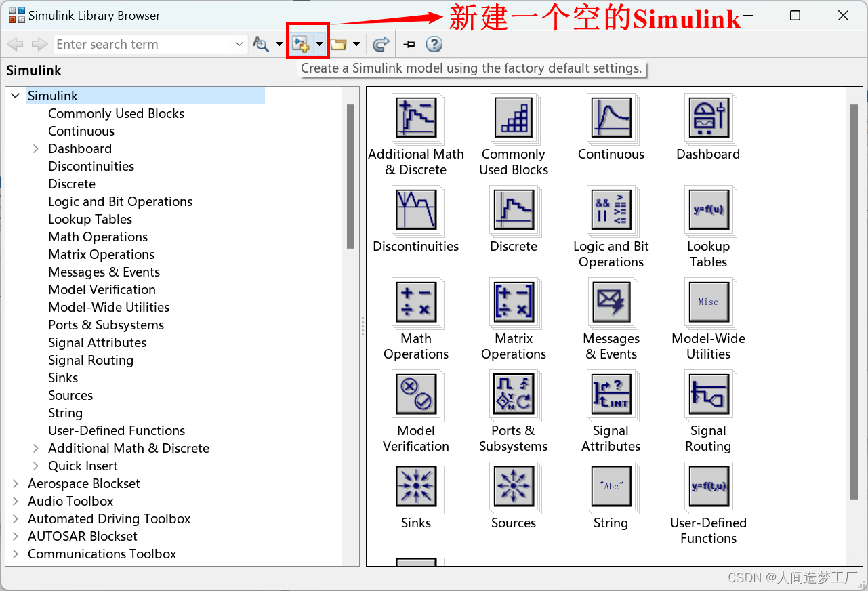
Task: Click the search options binoculars icon
Action: [261, 45]
